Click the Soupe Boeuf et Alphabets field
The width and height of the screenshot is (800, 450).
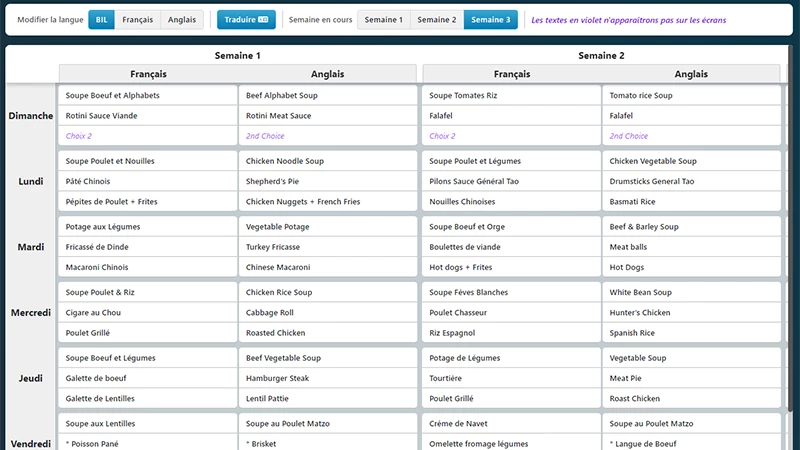(x=148, y=96)
